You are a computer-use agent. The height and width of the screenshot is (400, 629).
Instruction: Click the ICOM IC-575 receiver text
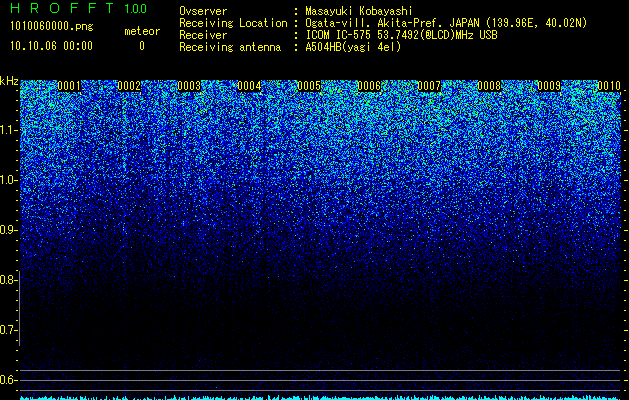pos(401,35)
